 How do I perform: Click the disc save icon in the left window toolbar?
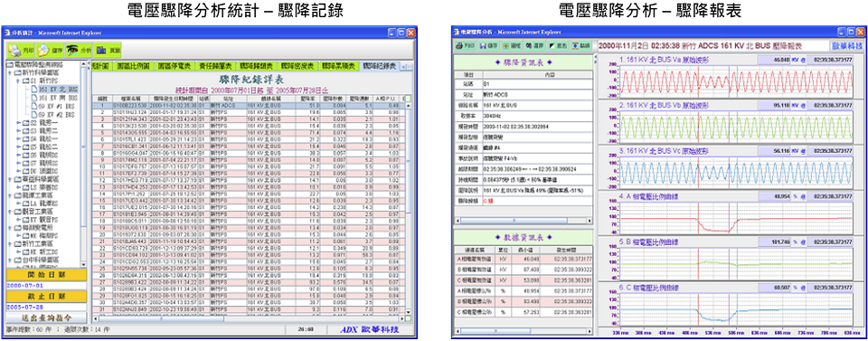pyautogui.click(x=43, y=50)
